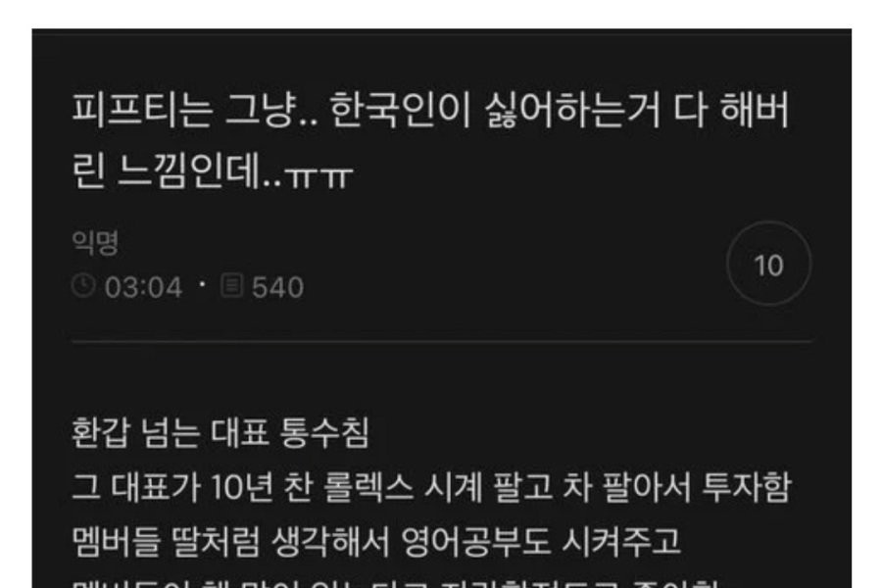Open the post title starting with 피프티는 그냥
Image resolution: width=882 pixels, height=588 pixels.
(431, 139)
